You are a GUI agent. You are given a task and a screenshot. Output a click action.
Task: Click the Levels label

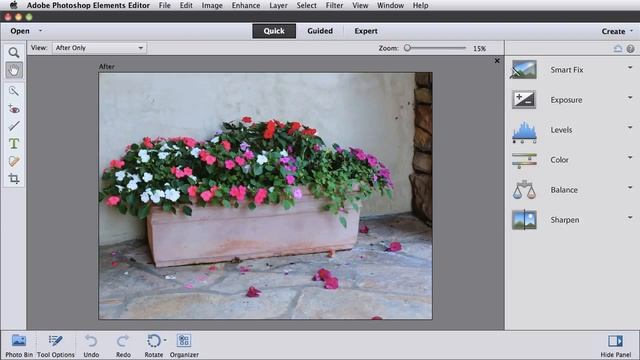point(561,130)
